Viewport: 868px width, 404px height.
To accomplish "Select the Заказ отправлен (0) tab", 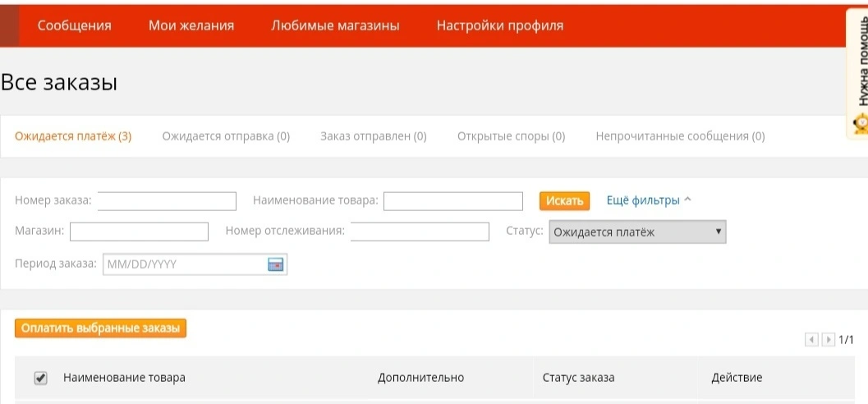I will (374, 136).
